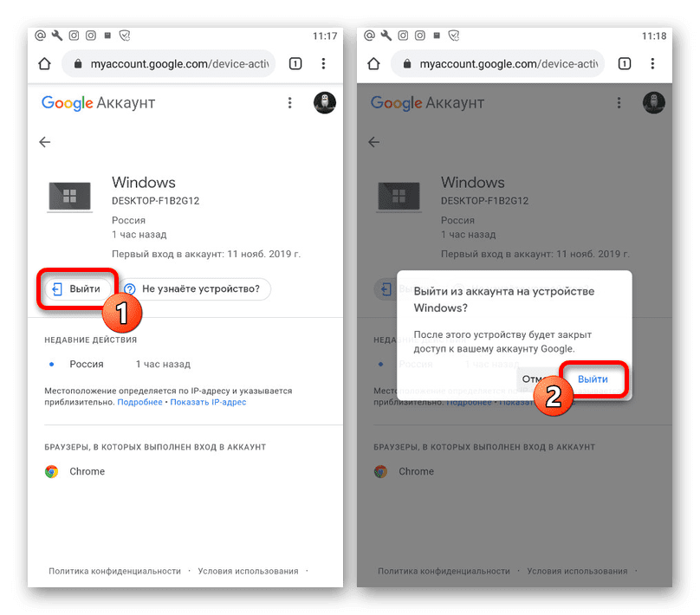Screen dimensions: 700x615
Task: Tap the home icon in left browser
Action: [44, 64]
